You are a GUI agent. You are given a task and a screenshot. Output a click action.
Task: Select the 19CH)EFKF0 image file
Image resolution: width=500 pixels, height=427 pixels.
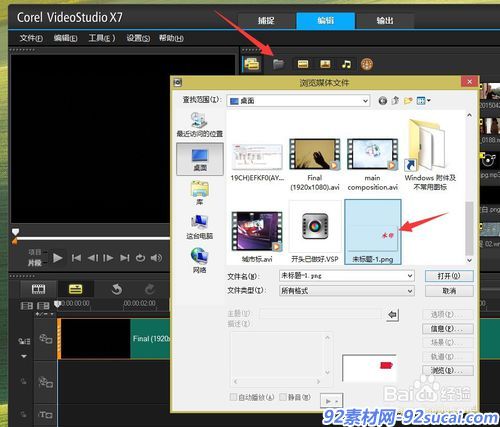pyautogui.click(x=257, y=162)
